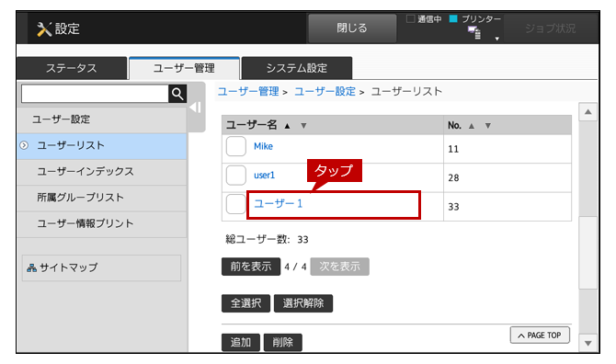
Task: Open ユーザー設定 in side menu
Action: [x=102, y=119]
